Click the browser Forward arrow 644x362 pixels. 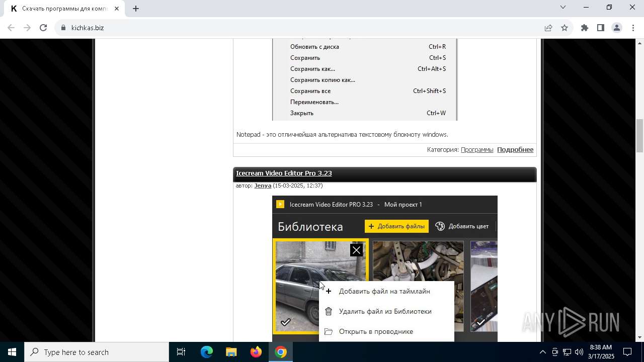coord(27,28)
